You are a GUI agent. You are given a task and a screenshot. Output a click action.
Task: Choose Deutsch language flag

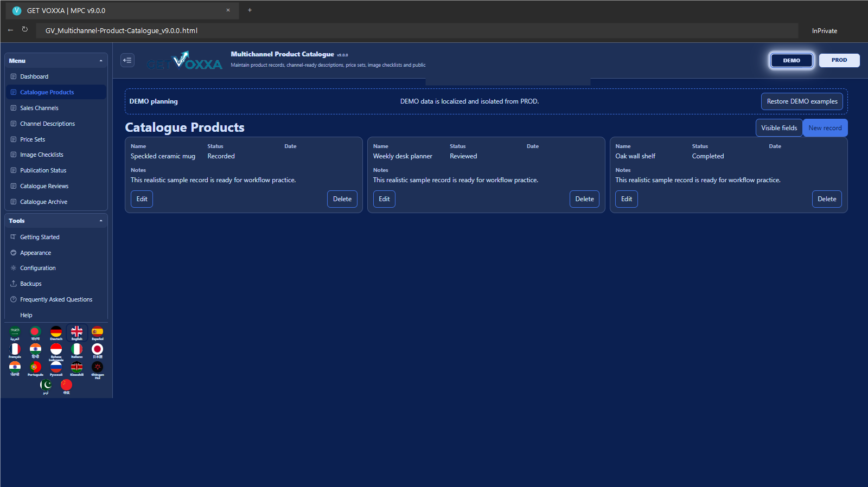click(x=56, y=334)
